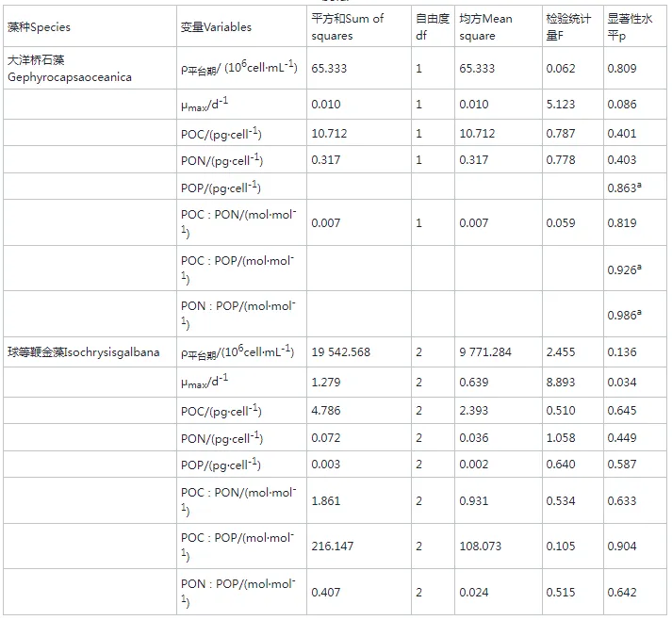Select the 平方和Sum of squares header cell
672x620 pixels.
click(347, 27)
